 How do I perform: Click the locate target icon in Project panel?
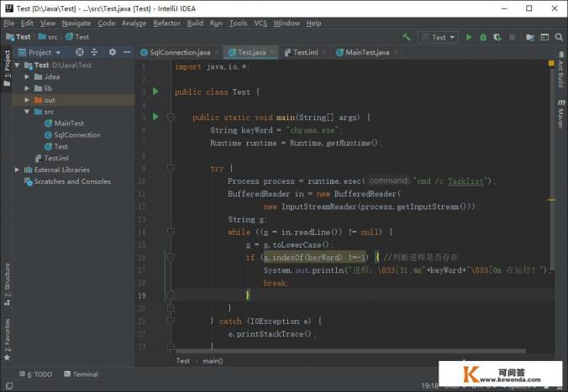[x=80, y=52]
